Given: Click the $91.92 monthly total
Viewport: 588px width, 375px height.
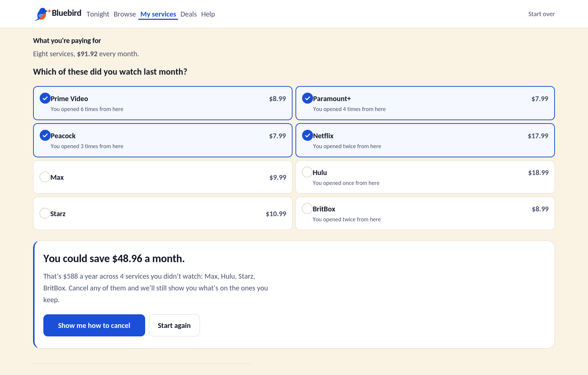Looking at the screenshot, I should pyautogui.click(x=87, y=54).
